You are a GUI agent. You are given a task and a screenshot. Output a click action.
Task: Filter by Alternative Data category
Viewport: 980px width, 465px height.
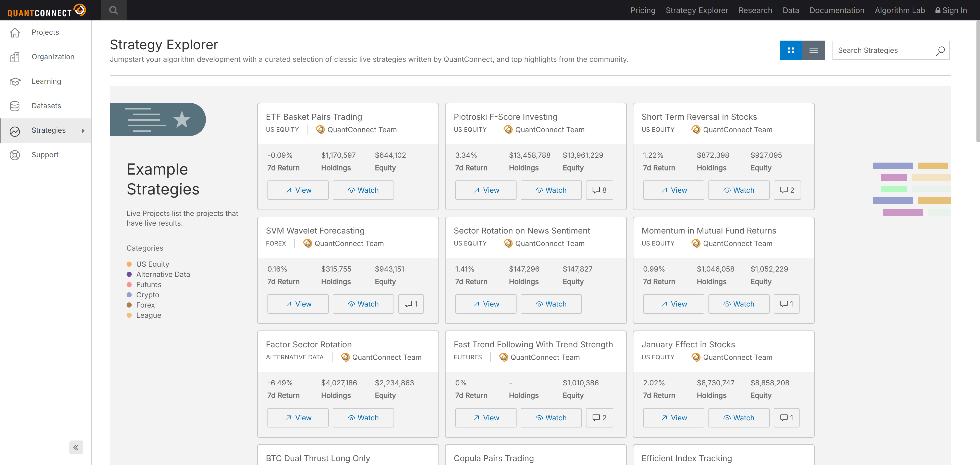click(x=163, y=274)
